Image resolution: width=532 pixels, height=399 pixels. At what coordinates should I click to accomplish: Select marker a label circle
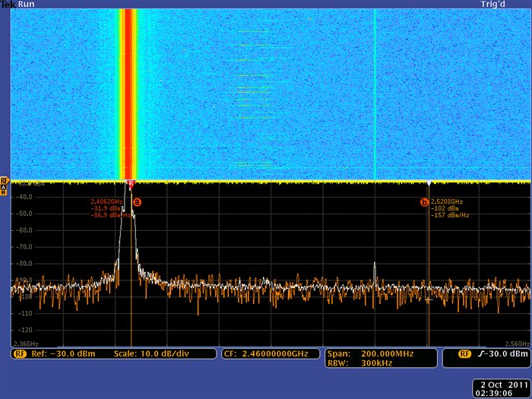click(137, 202)
